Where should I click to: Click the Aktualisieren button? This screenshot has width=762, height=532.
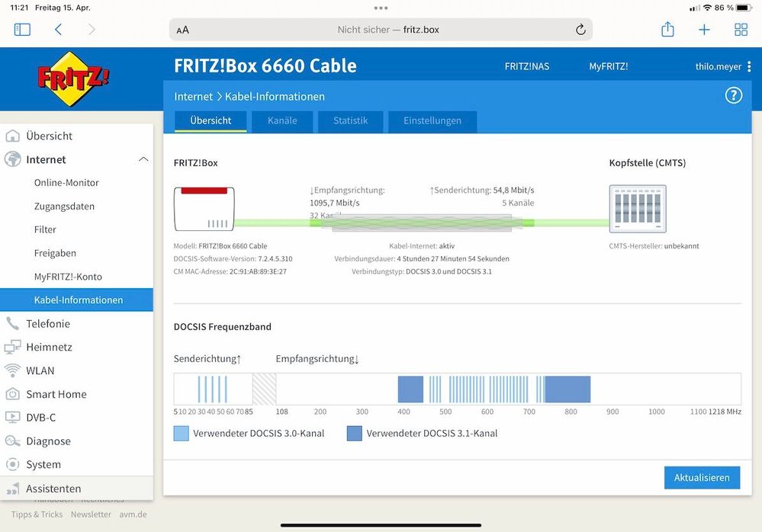(x=702, y=478)
